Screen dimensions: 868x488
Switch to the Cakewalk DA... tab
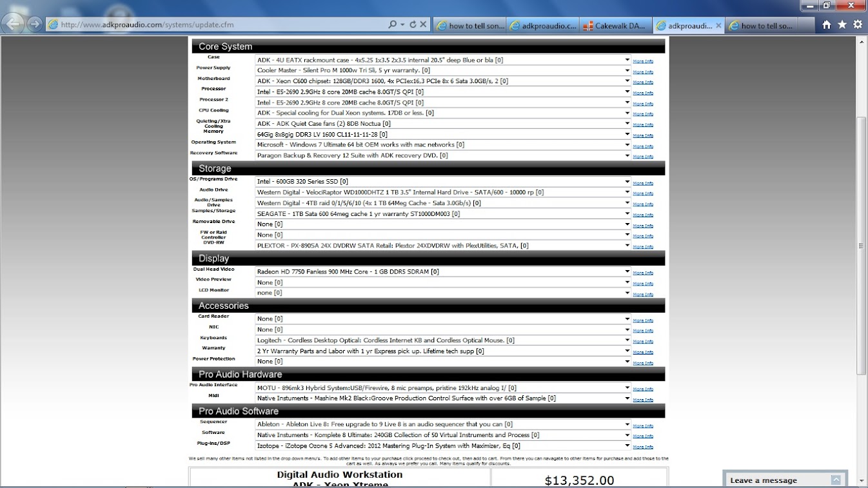pyautogui.click(x=615, y=26)
